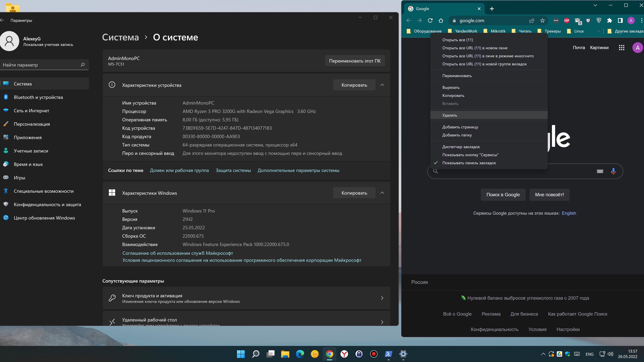644x362 pixels.
Task: Click the Chrome reload page icon
Action: click(430, 20)
